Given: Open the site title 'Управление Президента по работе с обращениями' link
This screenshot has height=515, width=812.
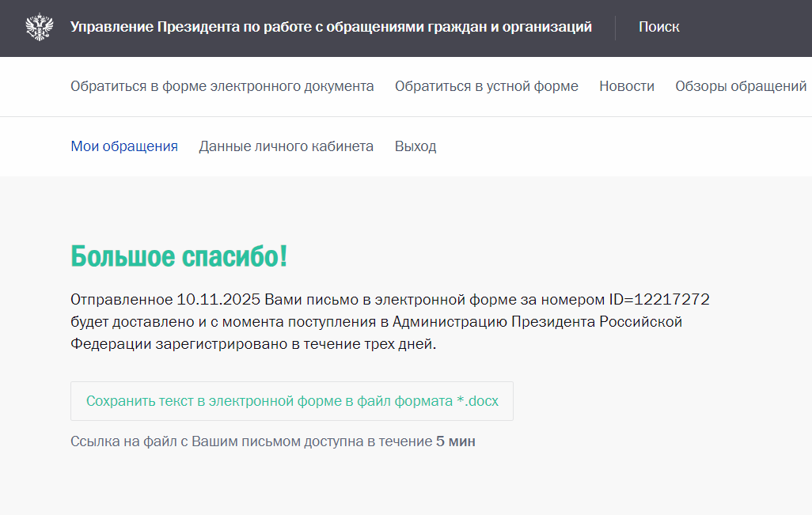Looking at the screenshot, I should pyautogui.click(x=331, y=27).
